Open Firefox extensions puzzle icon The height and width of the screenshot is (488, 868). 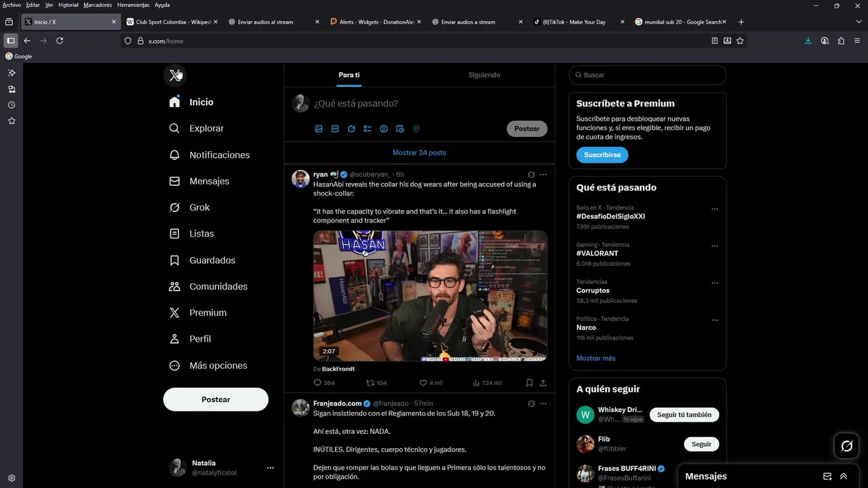click(841, 41)
